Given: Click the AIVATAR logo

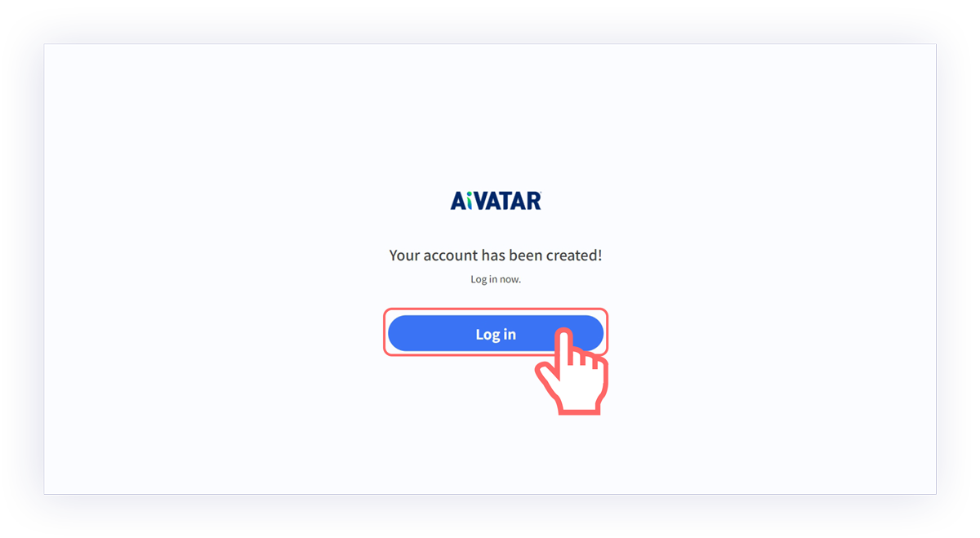Looking at the screenshot, I should click(x=496, y=201).
